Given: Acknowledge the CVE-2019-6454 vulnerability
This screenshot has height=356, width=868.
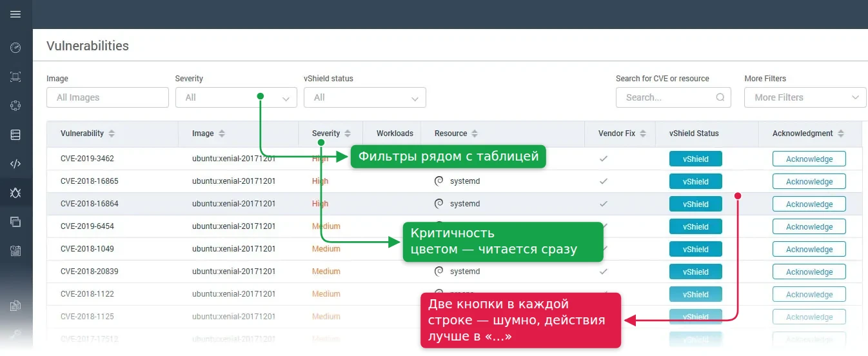Looking at the screenshot, I should [809, 226].
